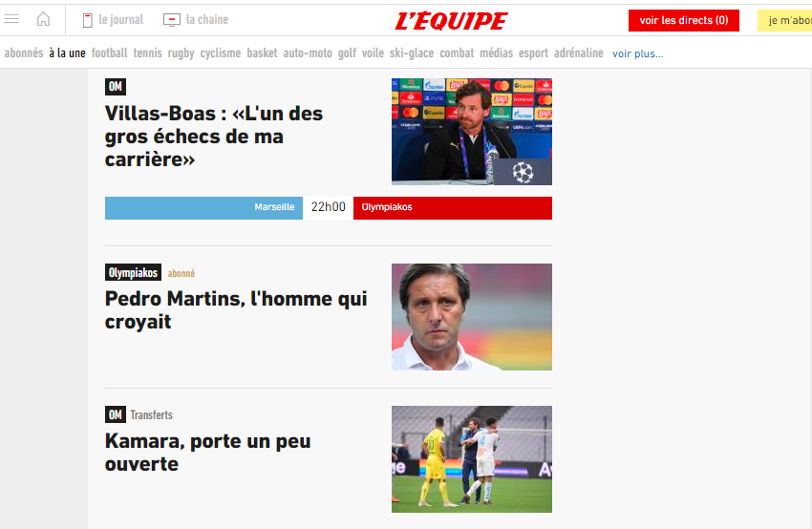
Task: Click the Champions League ball on photo
Action: [x=523, y=172]
